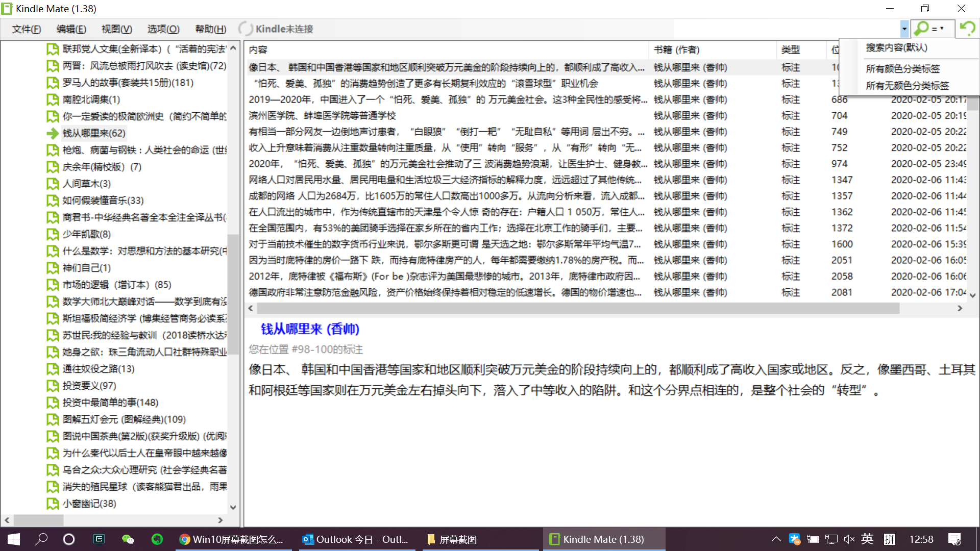Select 通往奴役之路(13) in the book list

pos(99,369)
